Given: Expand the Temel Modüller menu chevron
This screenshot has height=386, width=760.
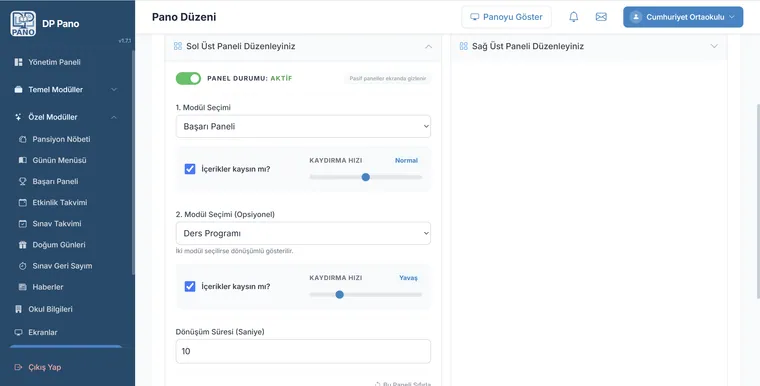Looking at the screenshot, I should click(114, 90).
